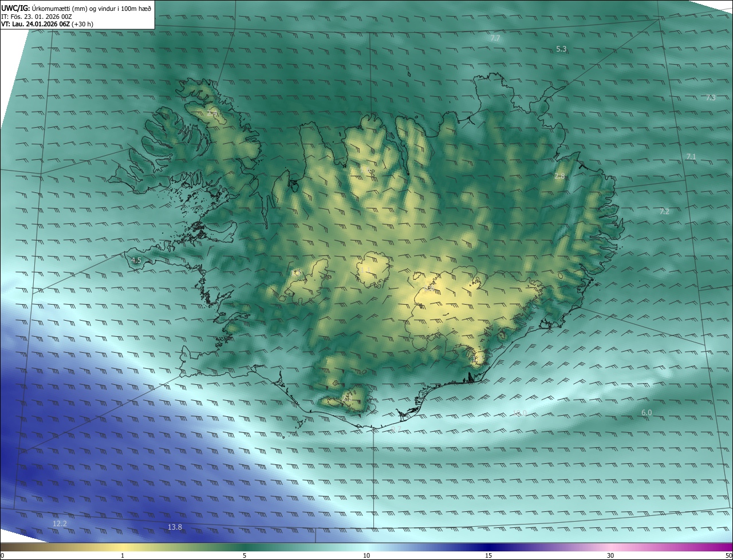The height and width of the screenshot is (560, 733).
Task: Click the 12.2 value label
Action: [60, 524]
